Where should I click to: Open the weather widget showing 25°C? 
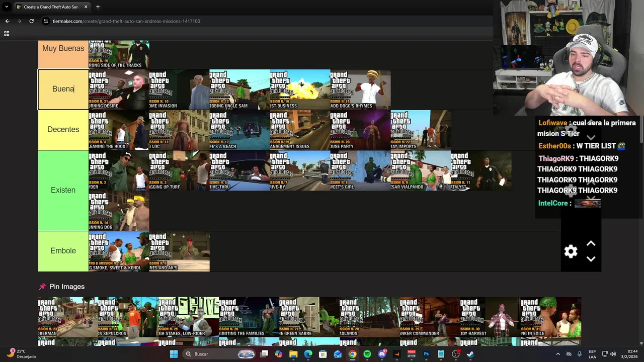(20, 354)
